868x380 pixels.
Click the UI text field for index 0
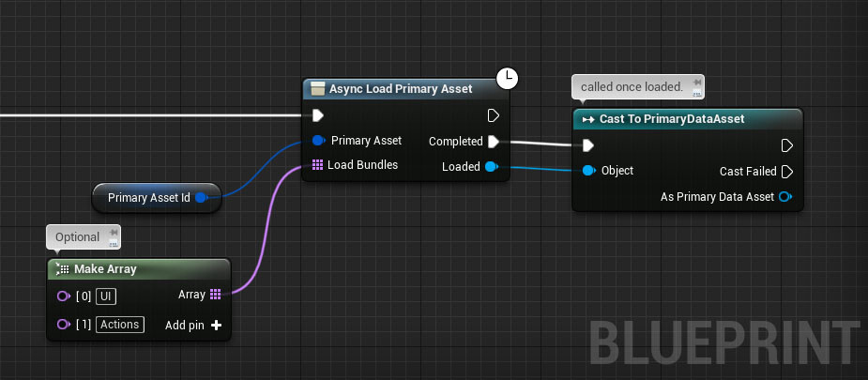[106, 296]
